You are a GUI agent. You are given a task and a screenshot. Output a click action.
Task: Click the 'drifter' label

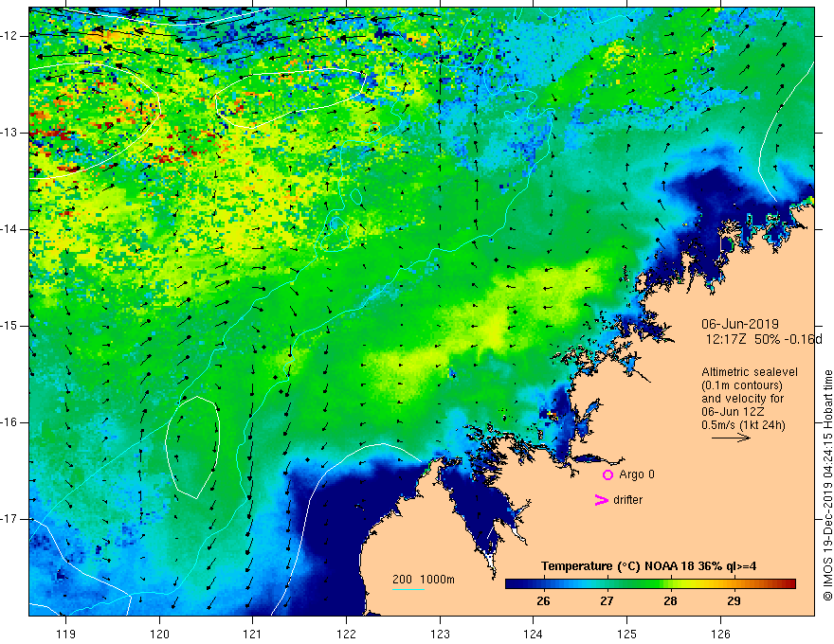[627, 500]
